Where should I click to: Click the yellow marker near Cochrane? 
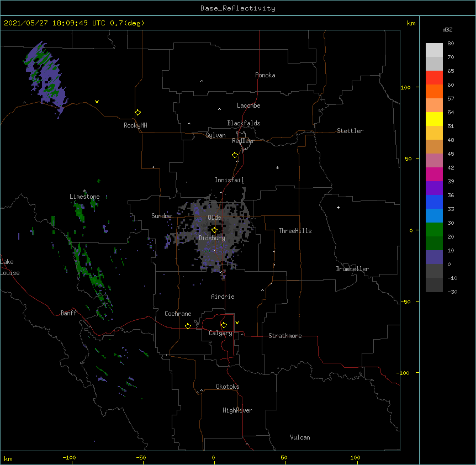(x=188, y=326)
